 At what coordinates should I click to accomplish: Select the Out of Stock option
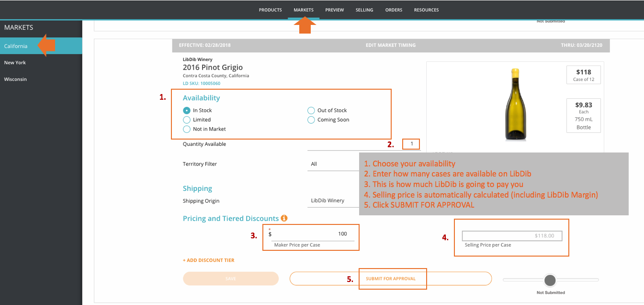[311, 110]
